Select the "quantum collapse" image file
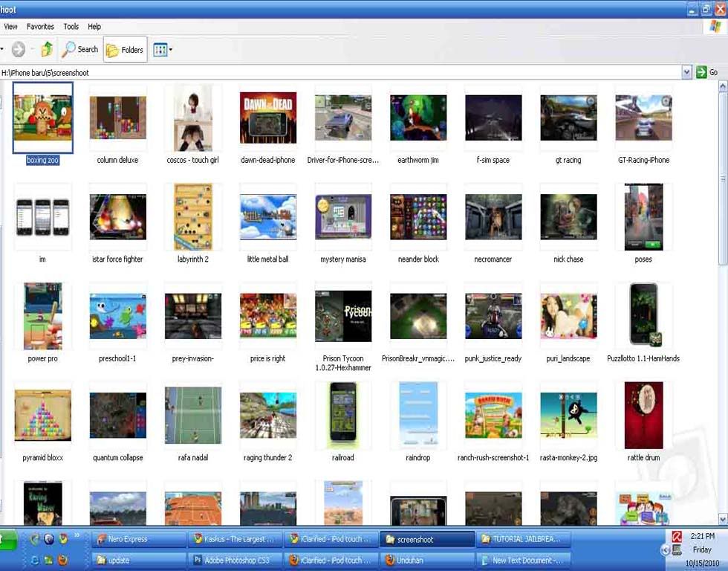Screen dimensions: 728x571 pyautogui.click(x=117, y=422)
